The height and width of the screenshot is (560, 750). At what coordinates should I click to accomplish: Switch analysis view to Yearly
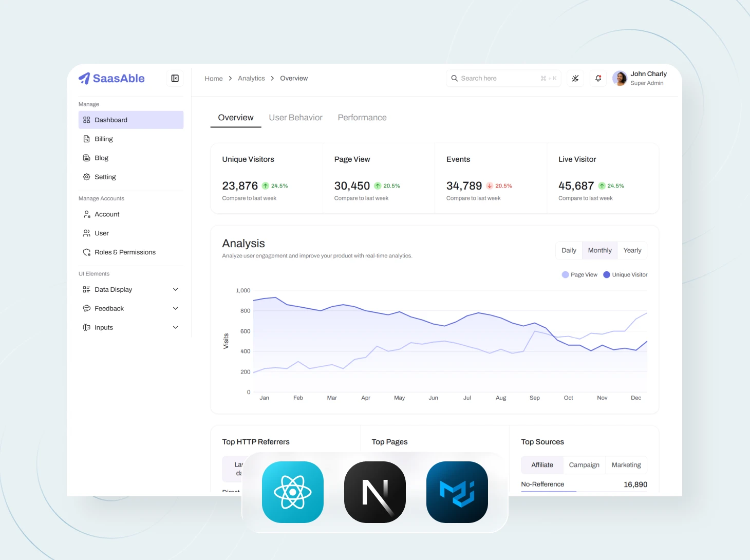(x=632, y=250)
